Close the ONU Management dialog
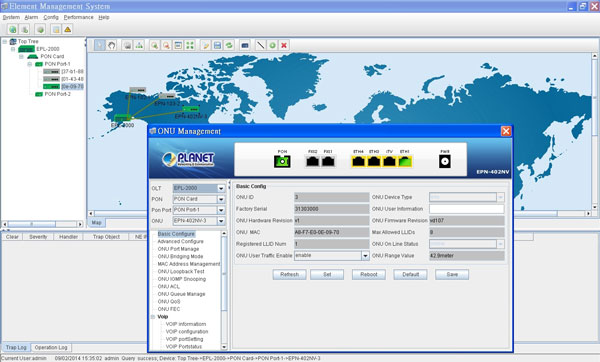Image resolution: width=600 pixels, height=362 pixels. tap(506, 131)
